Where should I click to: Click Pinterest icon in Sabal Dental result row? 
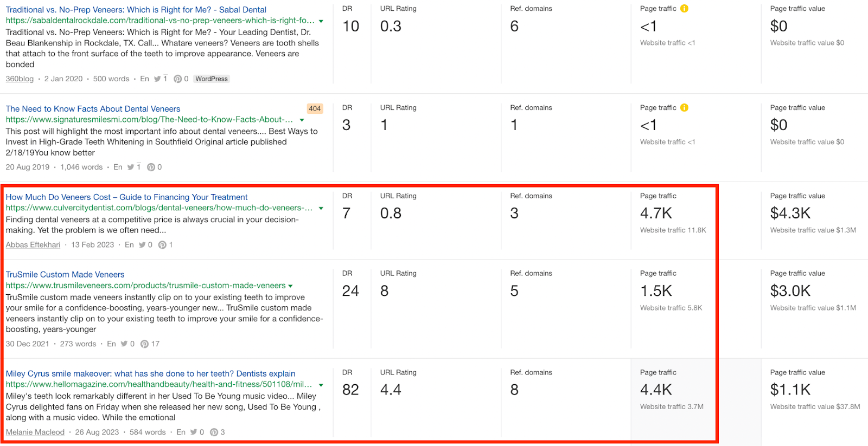tap(177, 79)
